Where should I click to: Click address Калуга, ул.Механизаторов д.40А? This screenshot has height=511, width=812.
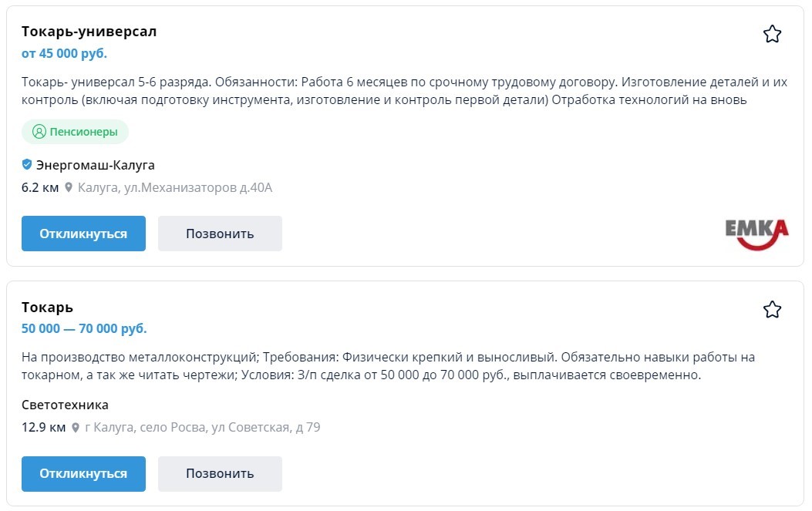175,187
